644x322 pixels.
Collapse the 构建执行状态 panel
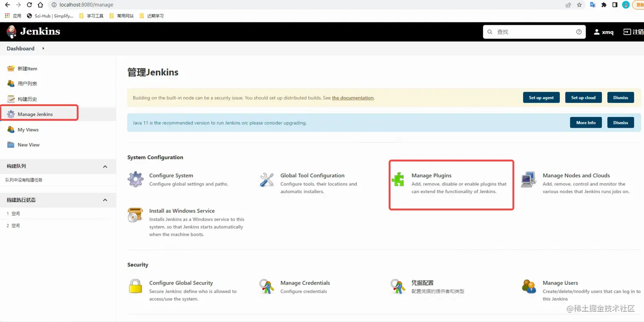click(105, 200)
